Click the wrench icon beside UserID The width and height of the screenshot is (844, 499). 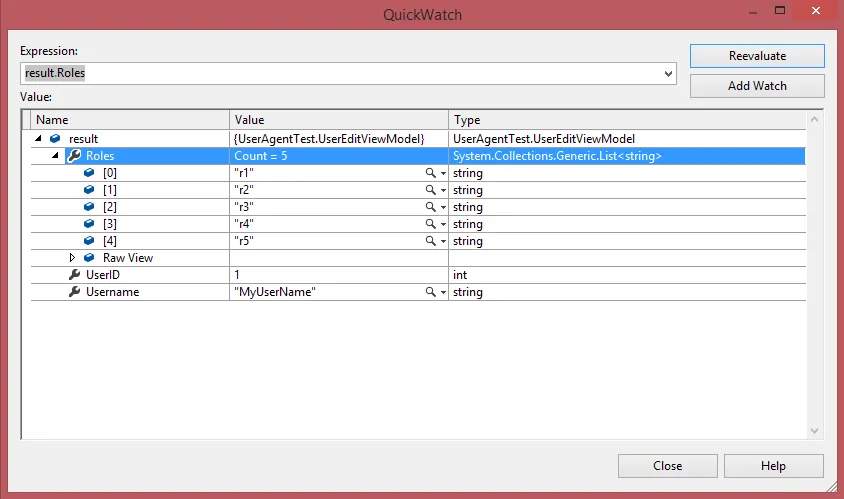coord(74,275)
